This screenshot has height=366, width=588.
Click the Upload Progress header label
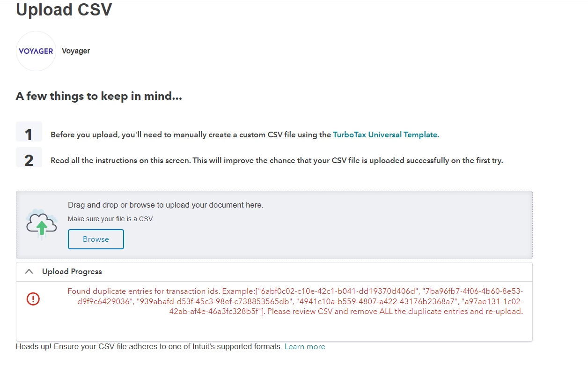click(72, 272)
